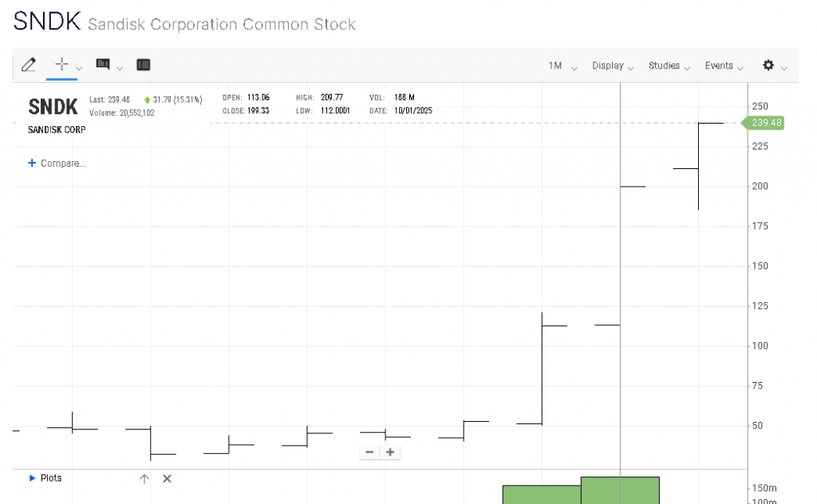This screenshot has width=817, height=504.
Task: Open the Studies menu
Action: click(x=669, y=66)
